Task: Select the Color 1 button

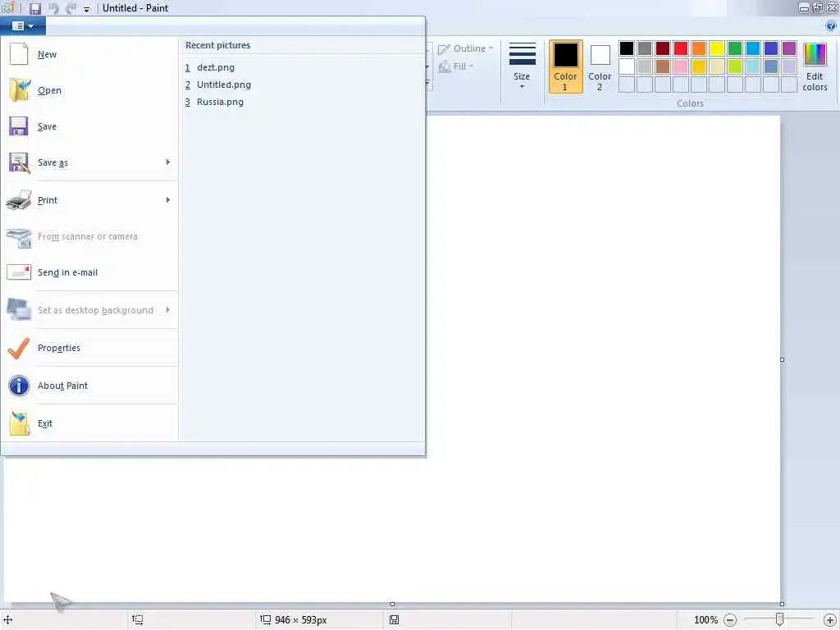Action: click(x=566, y=66)
